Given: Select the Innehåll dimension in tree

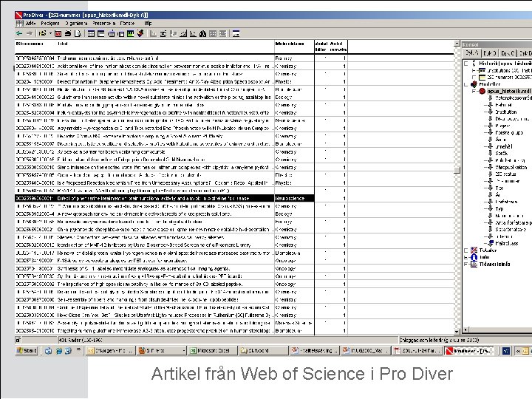Looking at the screenshot, I should tap(504, 146).
